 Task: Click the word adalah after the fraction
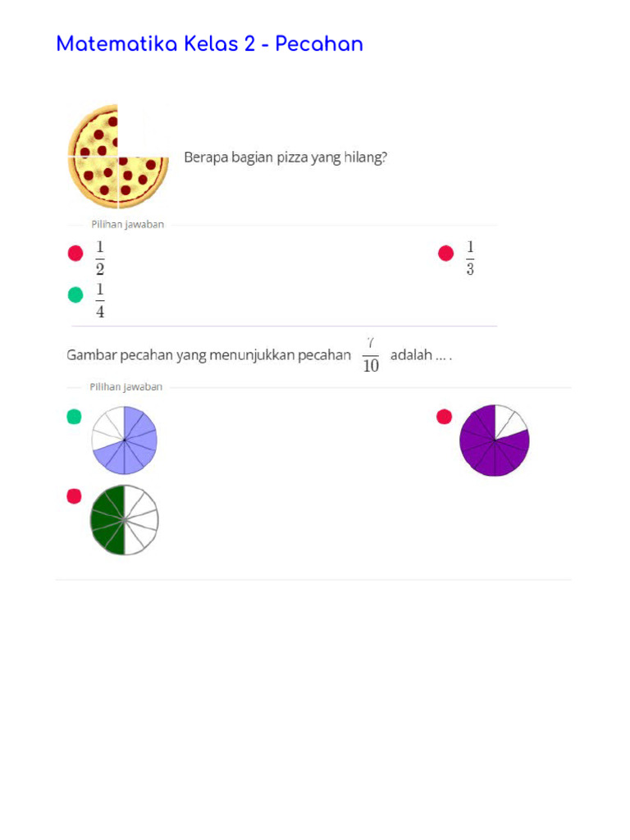tap(411, 356)
